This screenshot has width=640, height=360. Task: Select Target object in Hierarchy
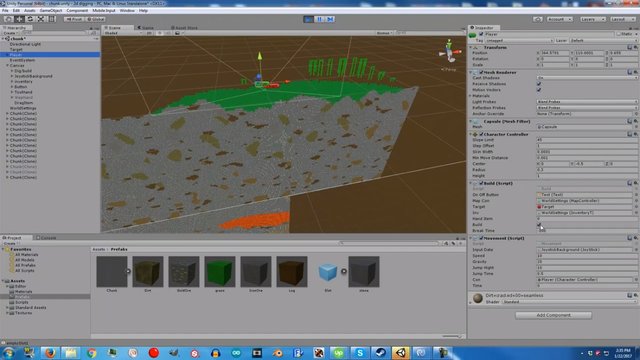point(16,49)
